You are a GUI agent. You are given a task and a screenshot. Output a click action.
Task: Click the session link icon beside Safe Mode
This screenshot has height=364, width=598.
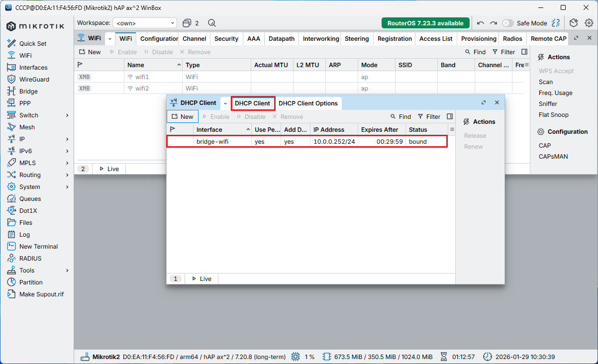(x=556, y=23)
